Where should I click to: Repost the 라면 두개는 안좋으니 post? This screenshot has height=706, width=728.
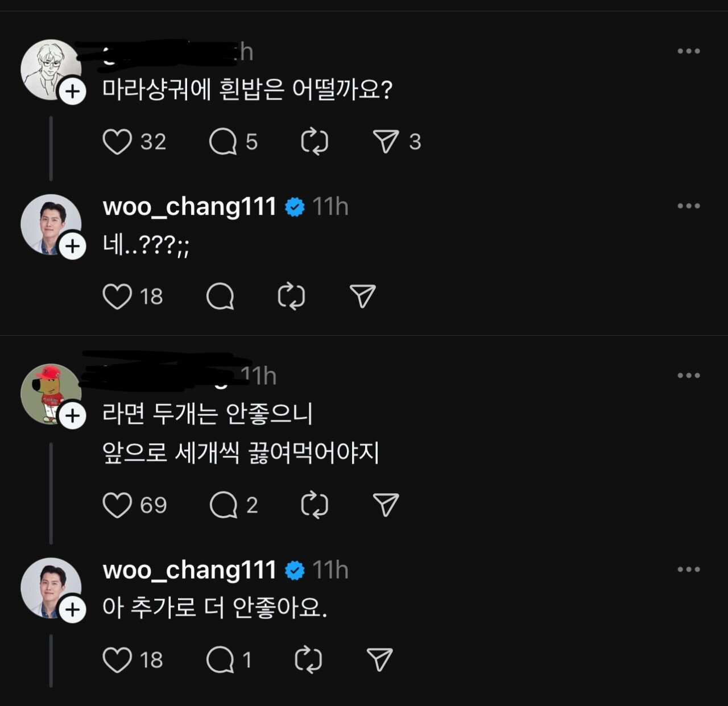click(x=315, y=505)
